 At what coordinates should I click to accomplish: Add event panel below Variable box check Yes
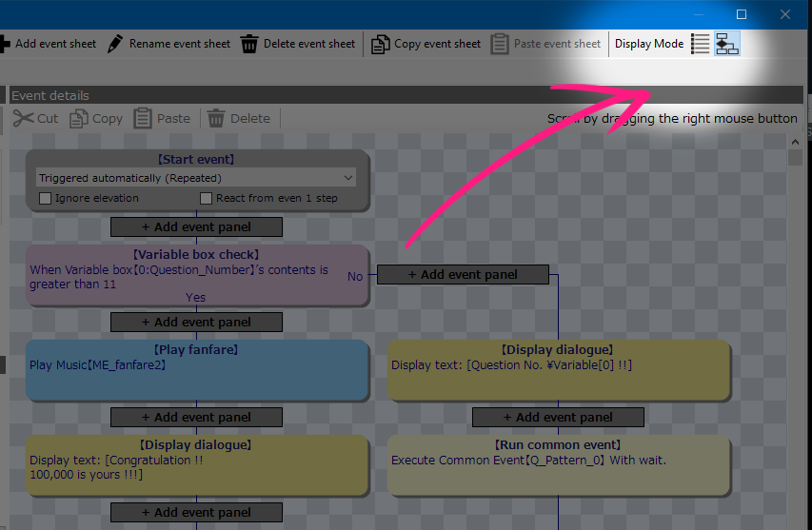pos(196,323)
